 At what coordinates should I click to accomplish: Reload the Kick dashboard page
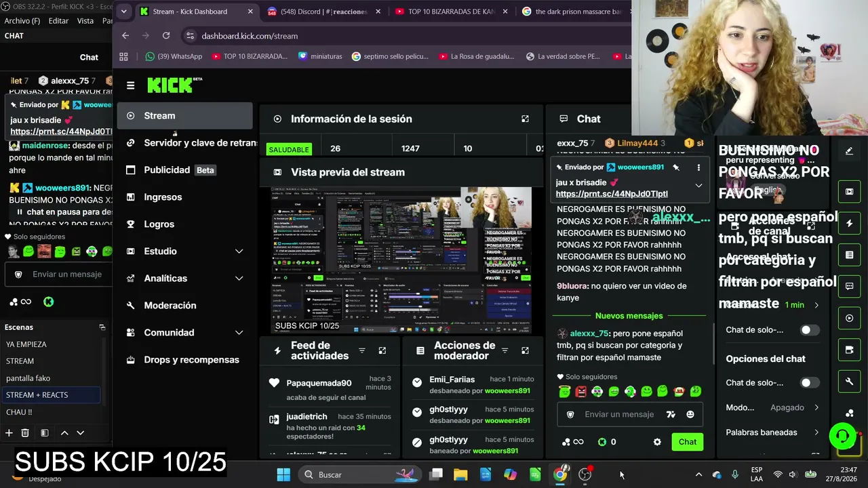tap(166, 36)
